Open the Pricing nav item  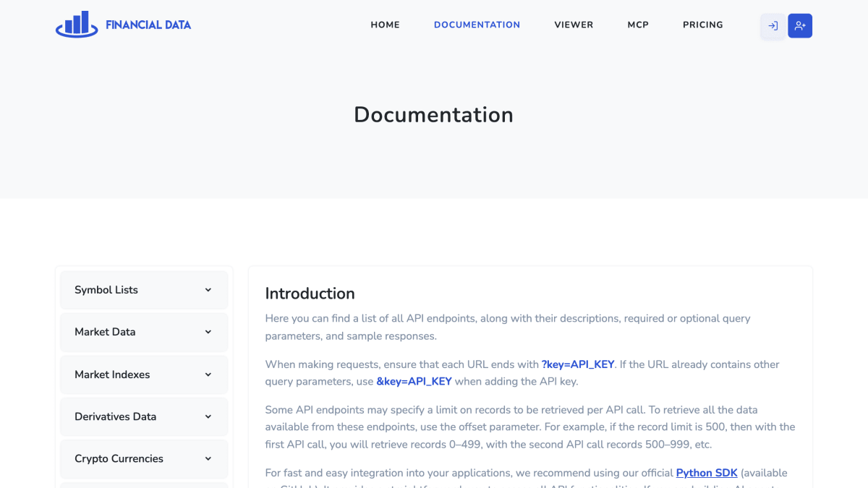[x=703, y=25]
